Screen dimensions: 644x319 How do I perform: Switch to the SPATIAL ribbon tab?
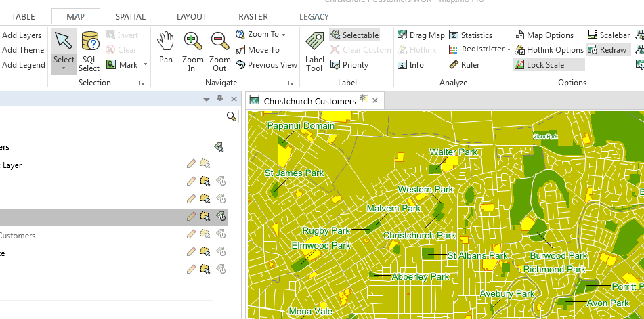(x=131, y=17)
